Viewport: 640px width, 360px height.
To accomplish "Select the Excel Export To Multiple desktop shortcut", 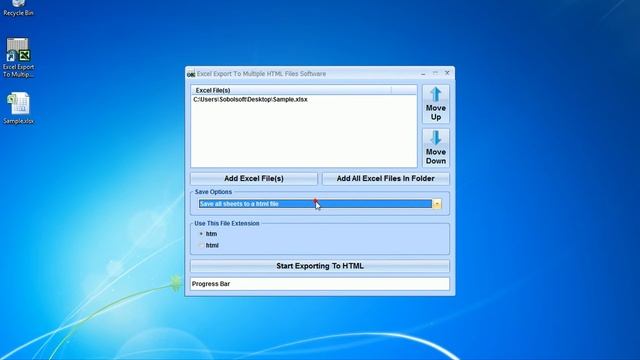I will [18, 58].
